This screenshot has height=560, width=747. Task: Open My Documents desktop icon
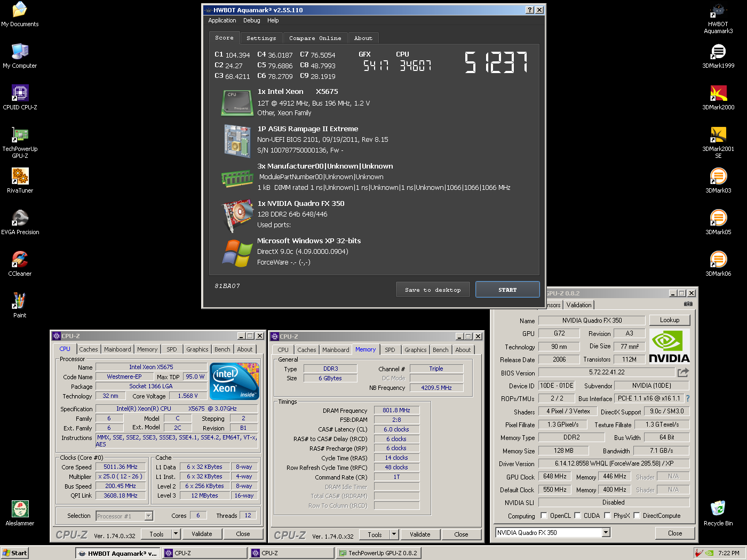[20, 14]
